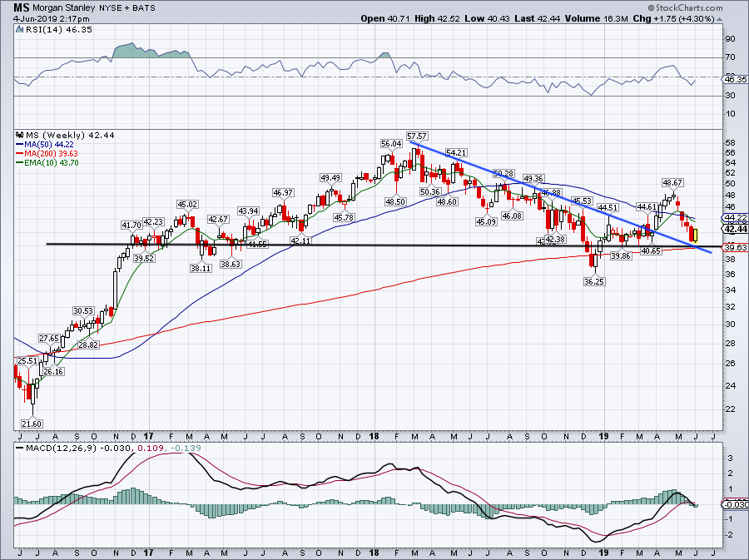749x560 pixels.
Task: Click the 46.35 RSI flag on right axis
Action: (735, 79)
